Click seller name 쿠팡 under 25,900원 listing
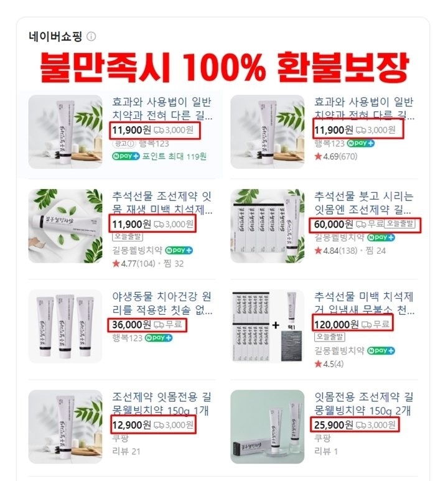Screen dimensions: 448x481 (322, 438)
